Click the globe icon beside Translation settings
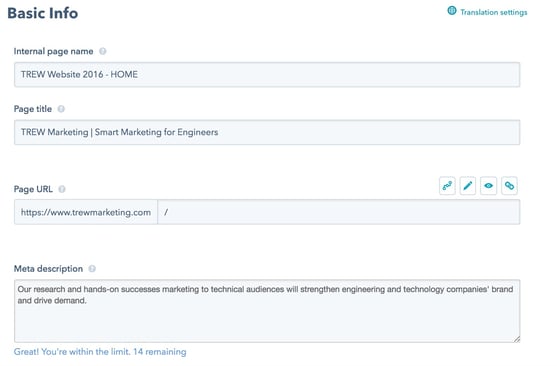Screen dimensions: 557x366 [x=451, y=11]
